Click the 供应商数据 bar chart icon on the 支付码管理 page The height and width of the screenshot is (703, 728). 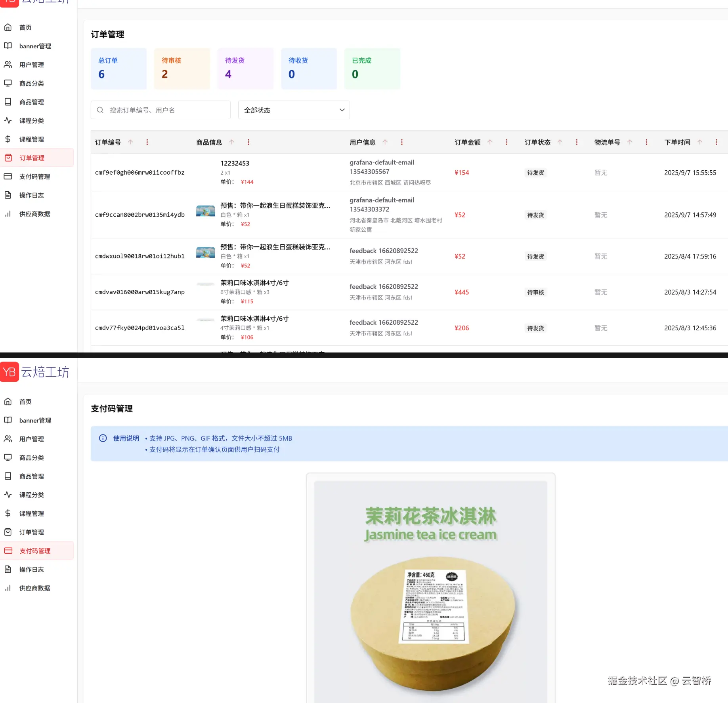point(8,588)
